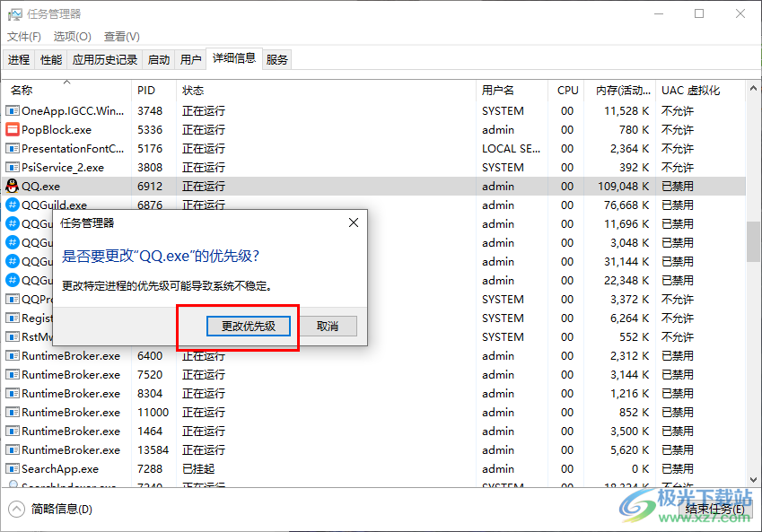Click PID 3748 cell
The width and height of the screenshot is (762, 532).
150,111
